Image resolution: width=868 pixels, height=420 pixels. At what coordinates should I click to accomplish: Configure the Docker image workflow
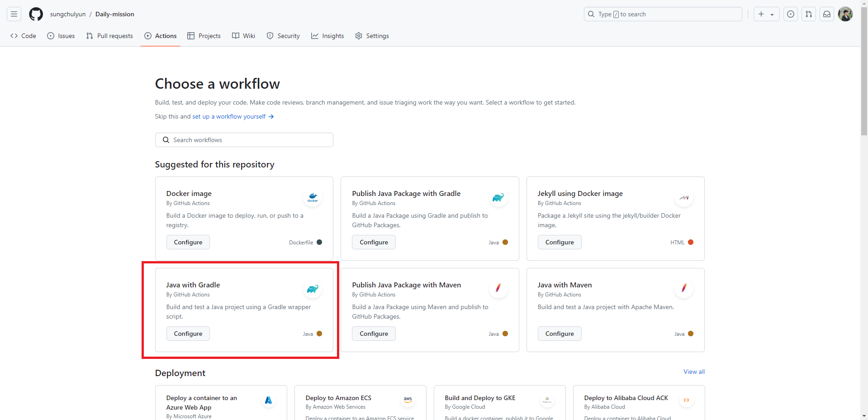point(188,242)
